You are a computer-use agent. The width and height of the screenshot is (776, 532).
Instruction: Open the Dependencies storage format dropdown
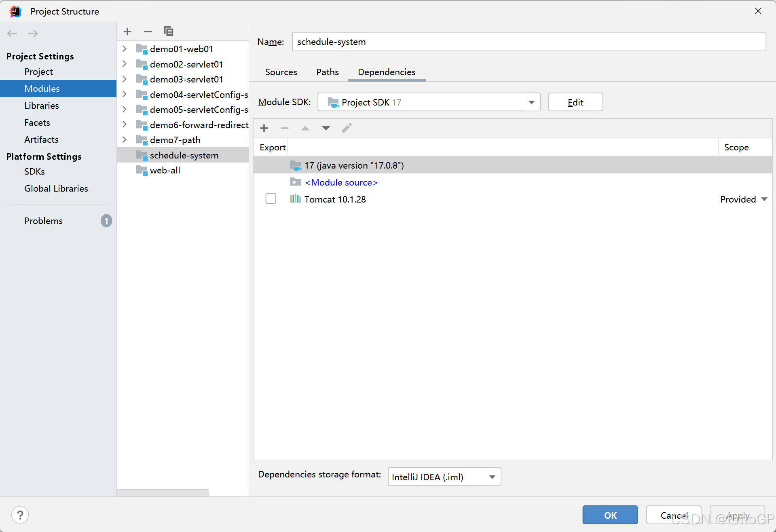pyautogui.click(x=444, y=477)
